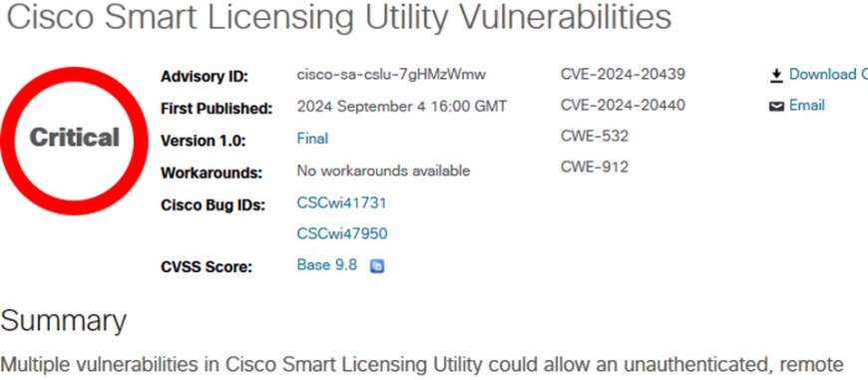Click the Summary heading
This screenshot has height=380, width=868.
[64, 322]
